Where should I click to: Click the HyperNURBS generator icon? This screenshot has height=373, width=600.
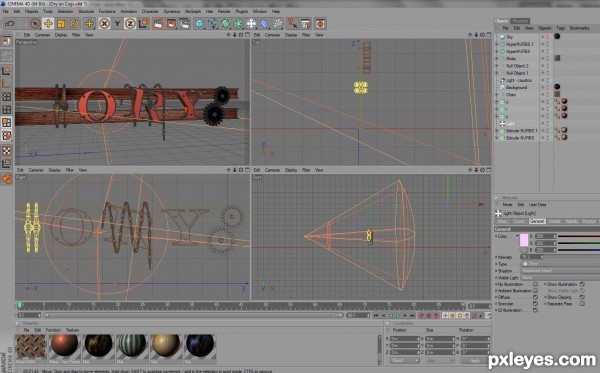pyautogui.click(x=225, y=24)
